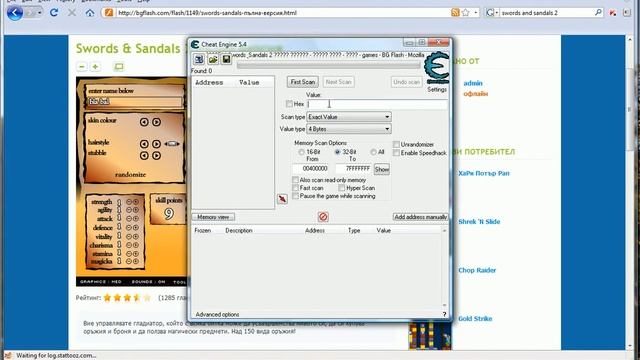Screen dimensions: 640x360
Task: Click the search magnifier icon in search box
Action: click(x=598, y=13)
